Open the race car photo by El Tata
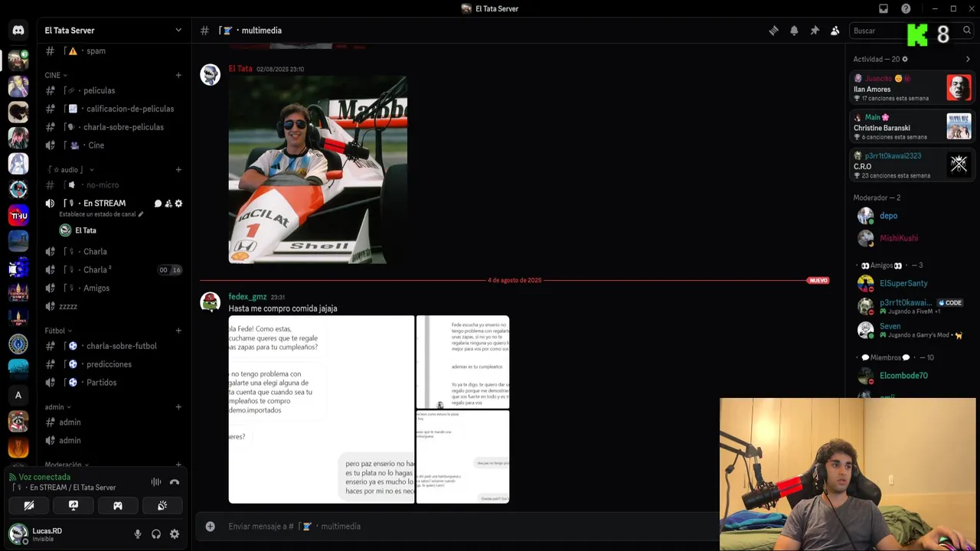Viewport: 980px width, 551px height. (318, 169)
